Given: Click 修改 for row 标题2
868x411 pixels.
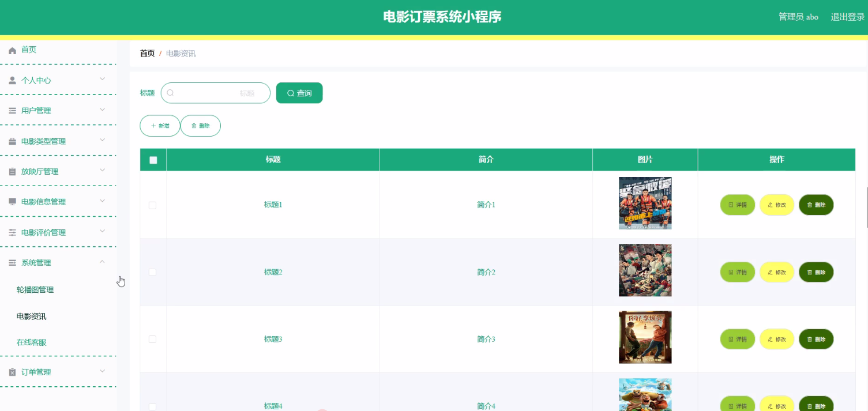Looking at the screenshot, I should click(777, 272).
